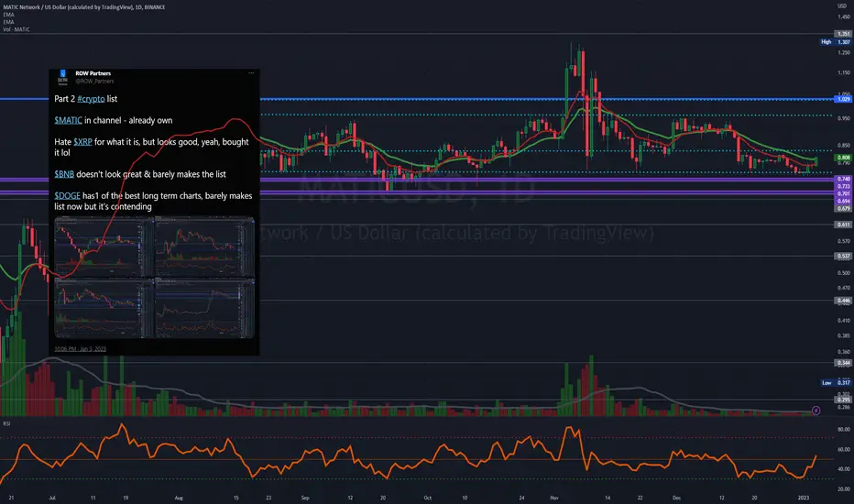Viewport: 854px width, 504px height.
Task: Open the tweet's three-dot options menu
Action: (251, 73)
